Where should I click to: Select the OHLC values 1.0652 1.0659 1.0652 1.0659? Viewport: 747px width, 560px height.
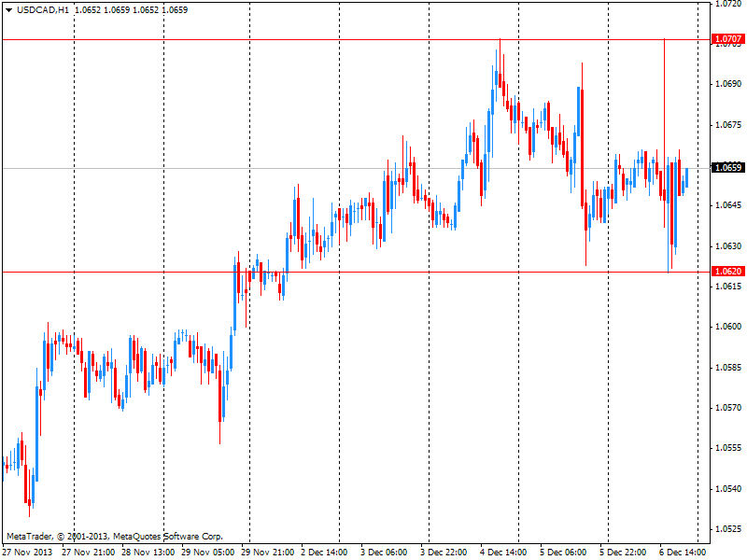tap(132, 10)
